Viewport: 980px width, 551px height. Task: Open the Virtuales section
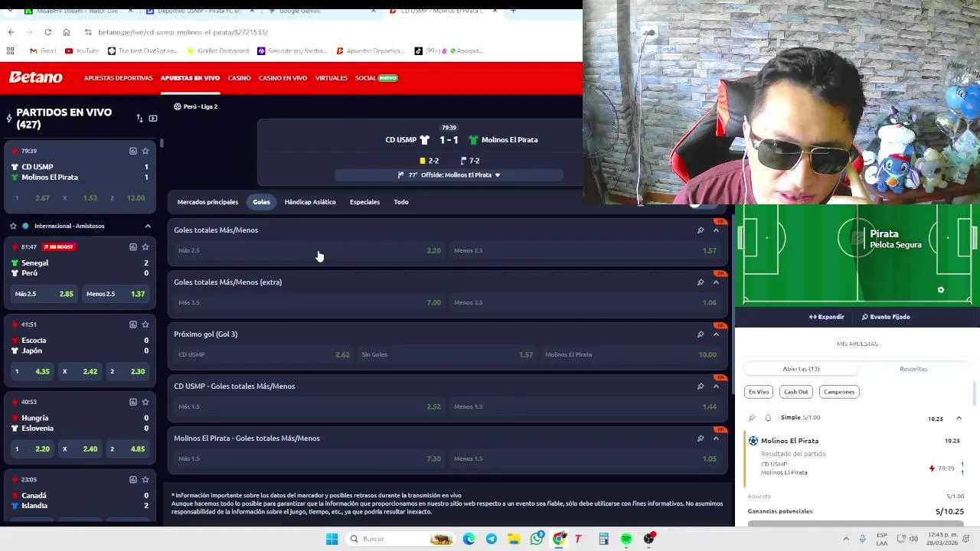[331, 78]
